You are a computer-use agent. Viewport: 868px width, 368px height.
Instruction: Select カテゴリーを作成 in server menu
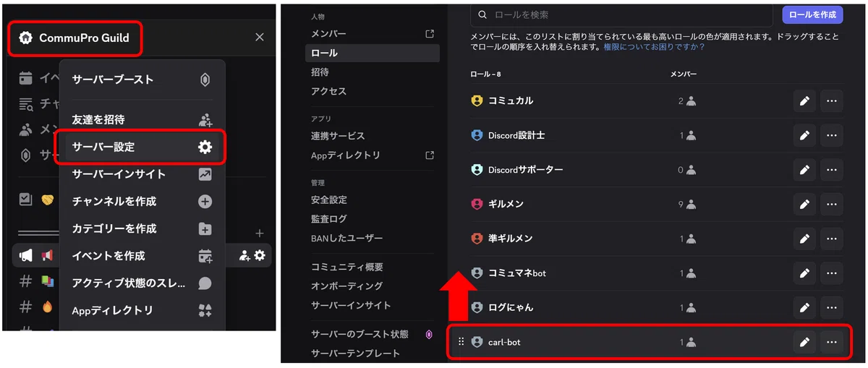pyautogui.click(x=142, y=228)
